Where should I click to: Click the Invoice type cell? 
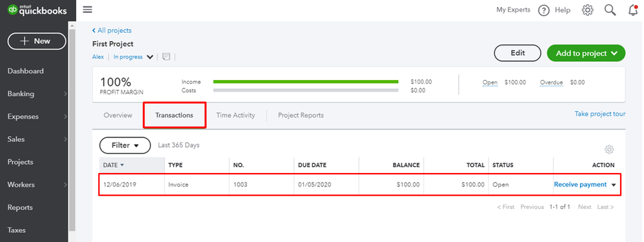(178, 185)
